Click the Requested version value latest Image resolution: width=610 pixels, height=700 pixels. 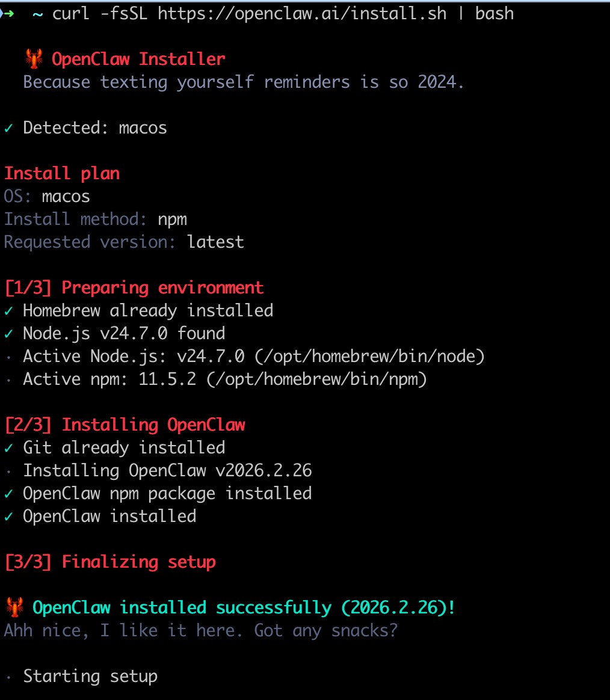tap(215, 242)
